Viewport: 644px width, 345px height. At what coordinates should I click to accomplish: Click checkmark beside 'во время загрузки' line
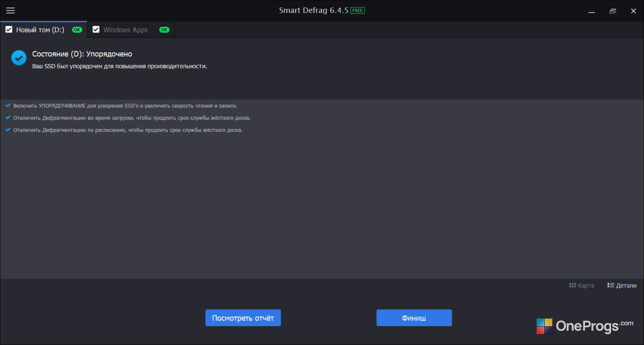pyautogui.click(x=8, y=118)
